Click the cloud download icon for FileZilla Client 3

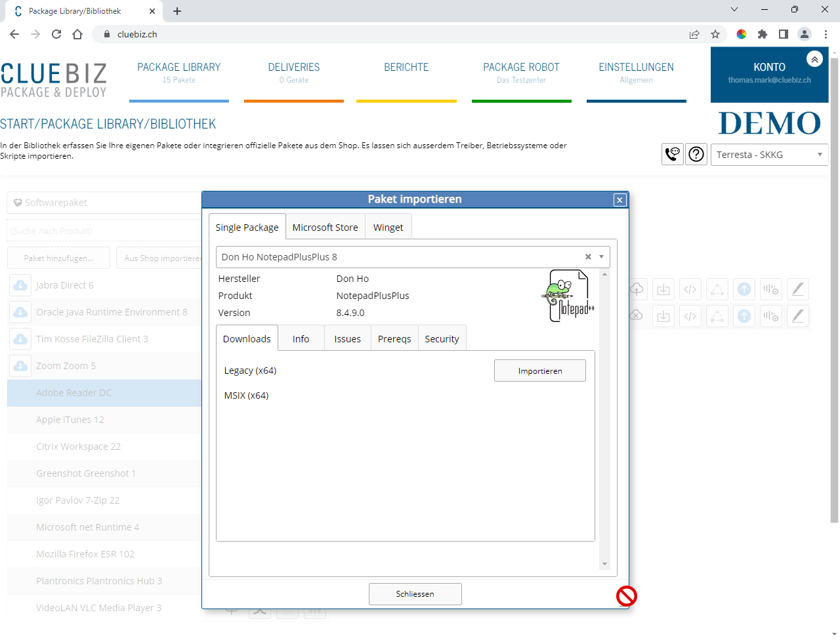(21, 339)
